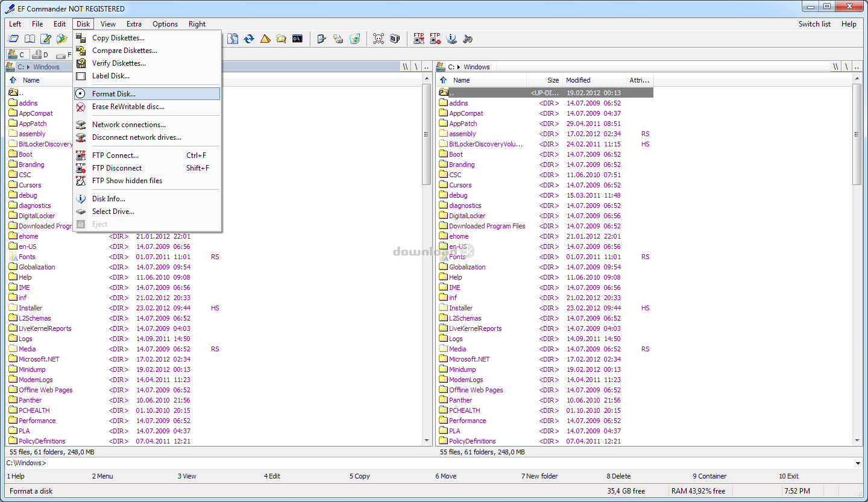Click the FTP connect toolbar icon
The image size is (868, 502).
coord(419,39)
